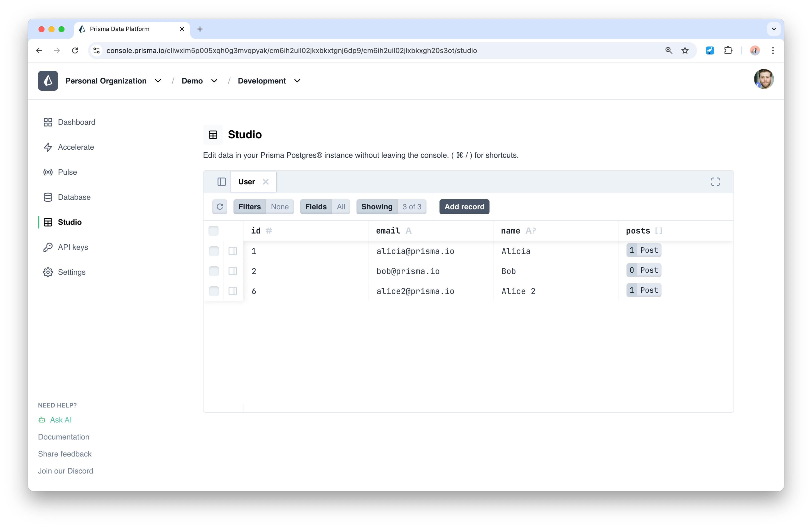This screenshot has width=812, height=528.
Task: Select all rows with the header checkbox
Action: 213,230
